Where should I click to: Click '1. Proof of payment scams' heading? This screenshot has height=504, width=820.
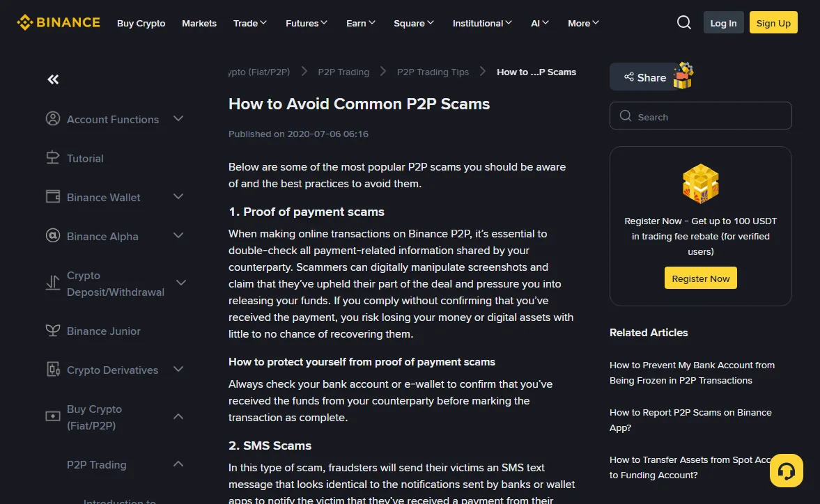307,212
